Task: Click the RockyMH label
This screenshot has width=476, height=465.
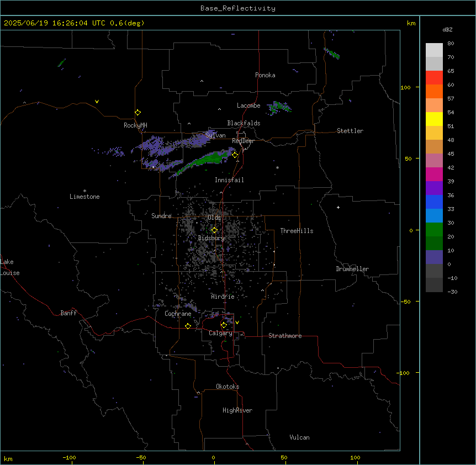Action: point(135,125)
